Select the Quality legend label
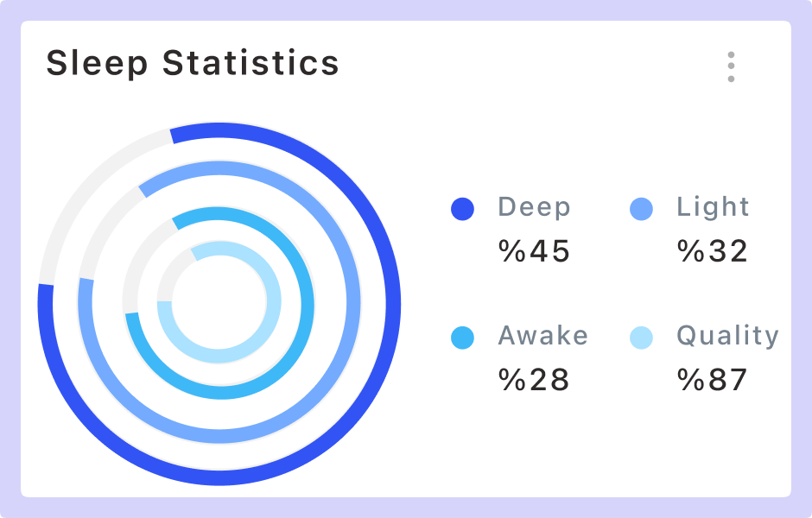This screenshot has height=518, width=812. [727, 336]
